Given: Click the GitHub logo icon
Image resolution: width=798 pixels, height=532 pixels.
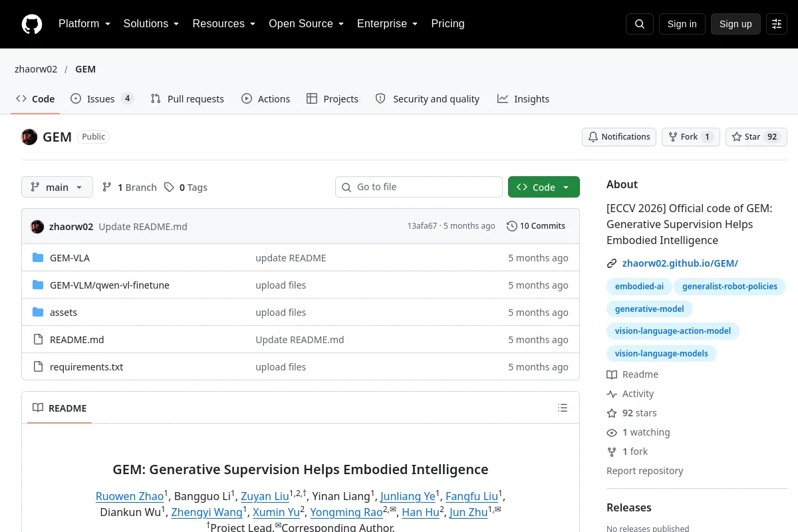Looking at the screenshot, I should click(x=32, y=24).
